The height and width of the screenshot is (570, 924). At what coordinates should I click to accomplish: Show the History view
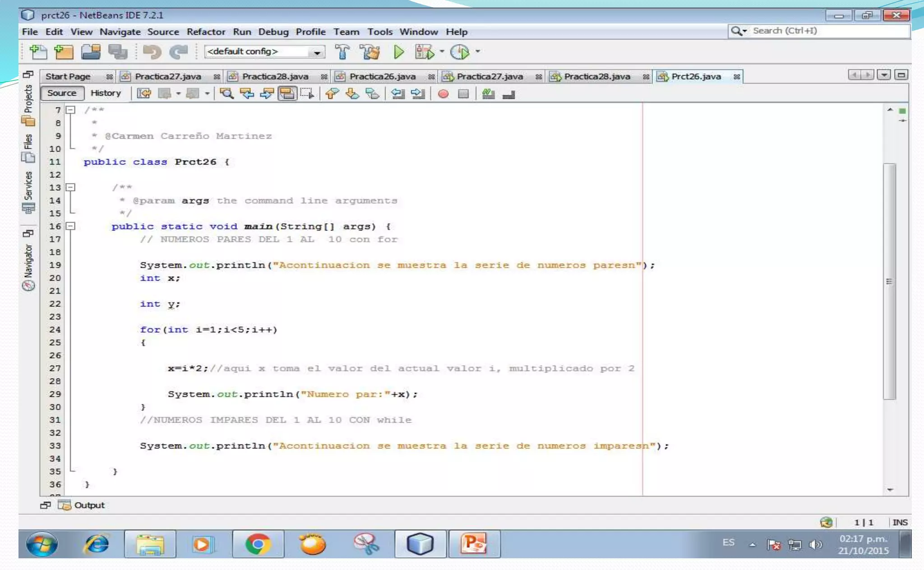(106, 93)
